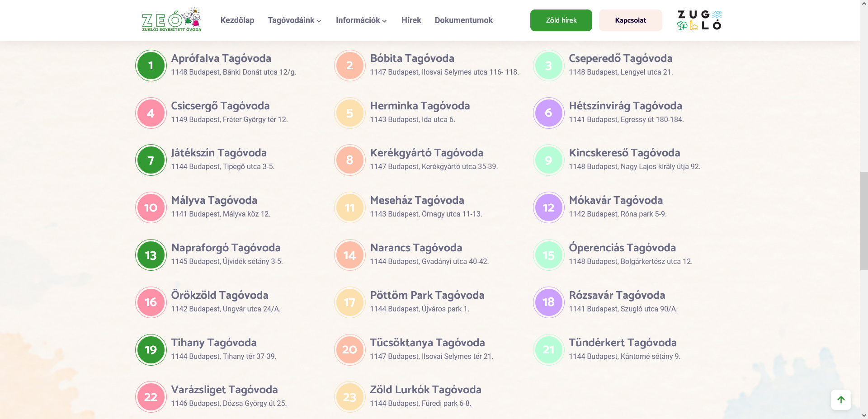This screenshot has height=419, width=868.
Task: Go to the Hírek page
Action: click(411, 20)
